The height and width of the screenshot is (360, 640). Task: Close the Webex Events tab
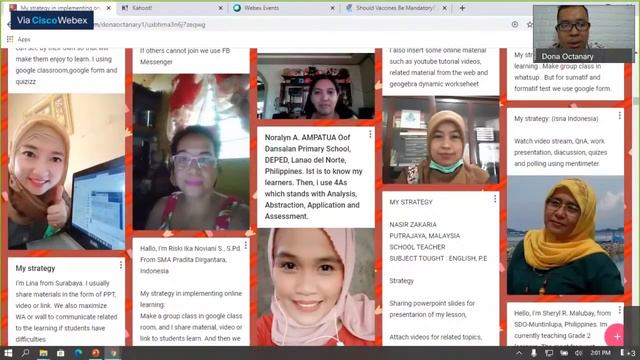click(x=332, y=8)
